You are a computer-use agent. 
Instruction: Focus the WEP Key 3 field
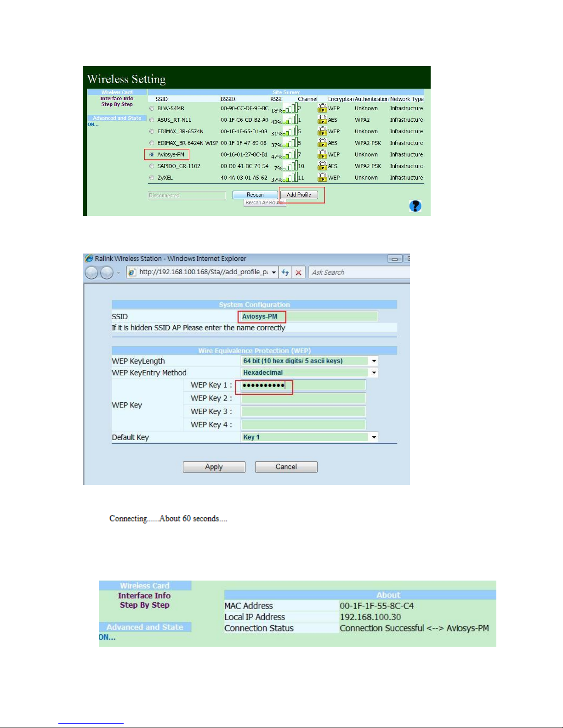pos(304,412)
